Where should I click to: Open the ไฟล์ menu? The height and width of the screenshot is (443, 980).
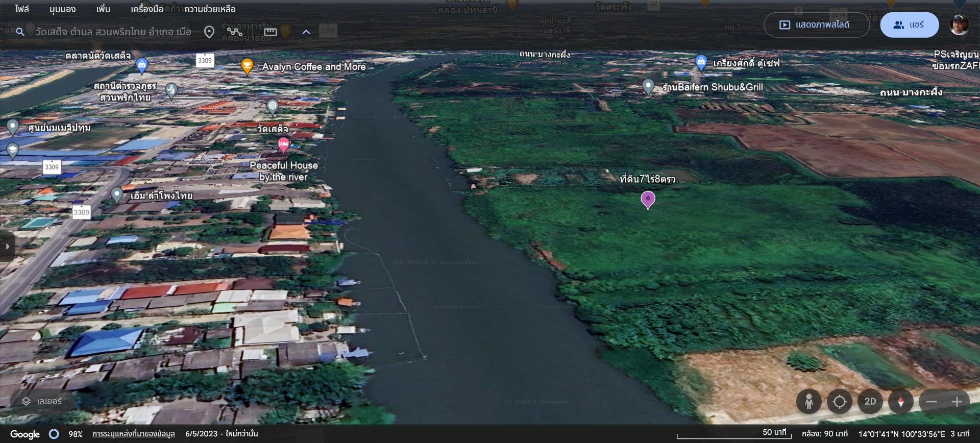(22, 9)
